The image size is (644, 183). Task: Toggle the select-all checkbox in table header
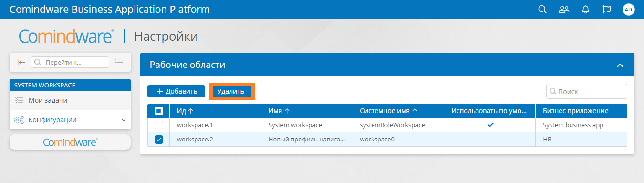159,111
